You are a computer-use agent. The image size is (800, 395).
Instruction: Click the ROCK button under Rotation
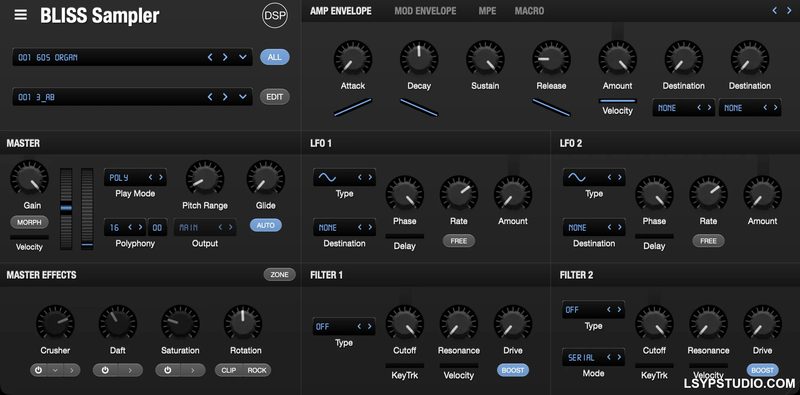coord(257,371)
